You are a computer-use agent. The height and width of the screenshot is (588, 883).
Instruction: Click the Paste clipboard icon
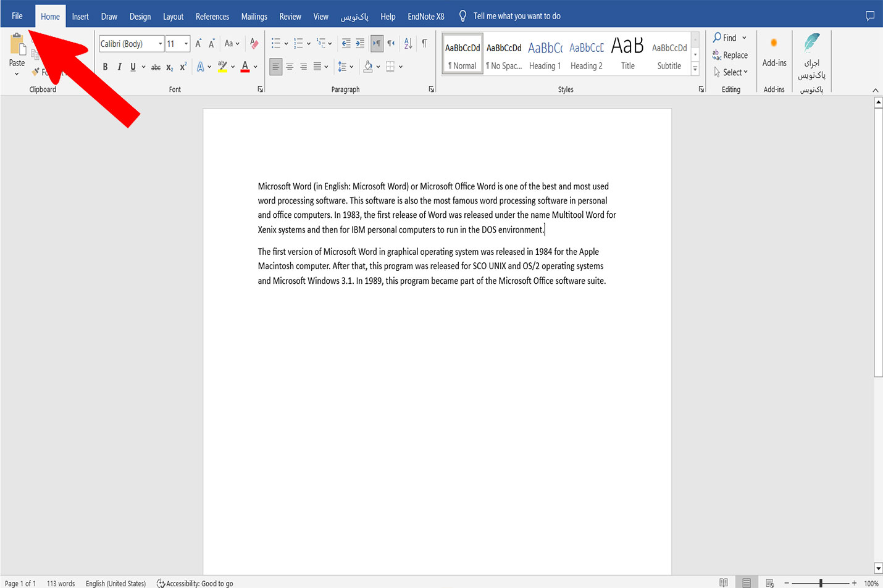[x=17, y=45]
